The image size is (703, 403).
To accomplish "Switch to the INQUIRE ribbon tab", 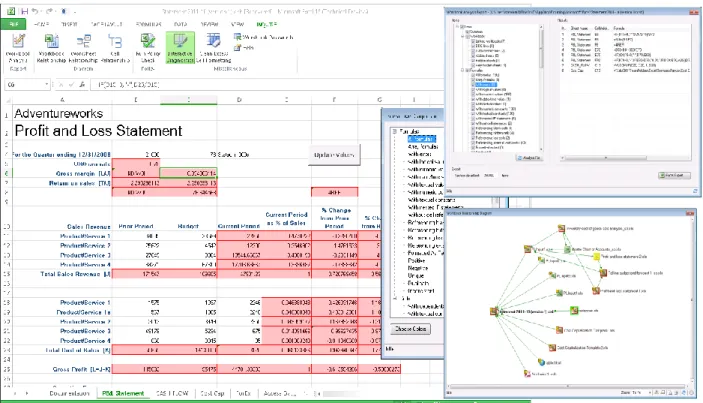I will (x=267, y=24).
